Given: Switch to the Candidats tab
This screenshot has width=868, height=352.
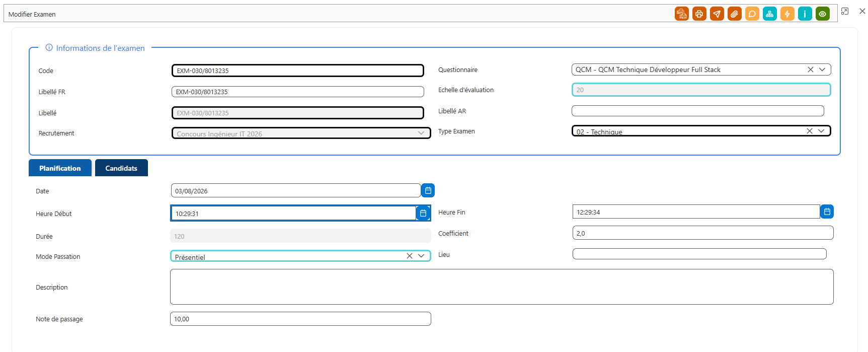Looking at the screenshot, I should 121,168.
